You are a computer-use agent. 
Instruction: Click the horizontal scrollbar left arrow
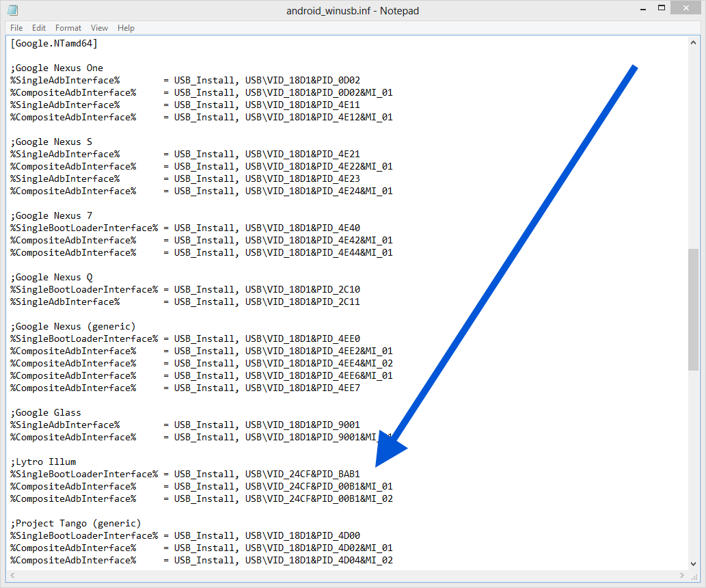pyautogui.click(x=12, y=576)
